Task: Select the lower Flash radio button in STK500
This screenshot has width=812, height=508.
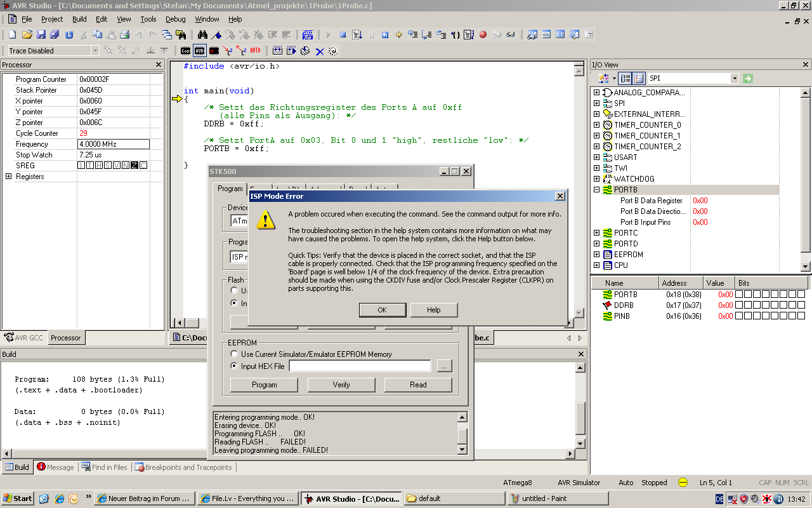Action: pyautogui.click(x=235, y=304)
